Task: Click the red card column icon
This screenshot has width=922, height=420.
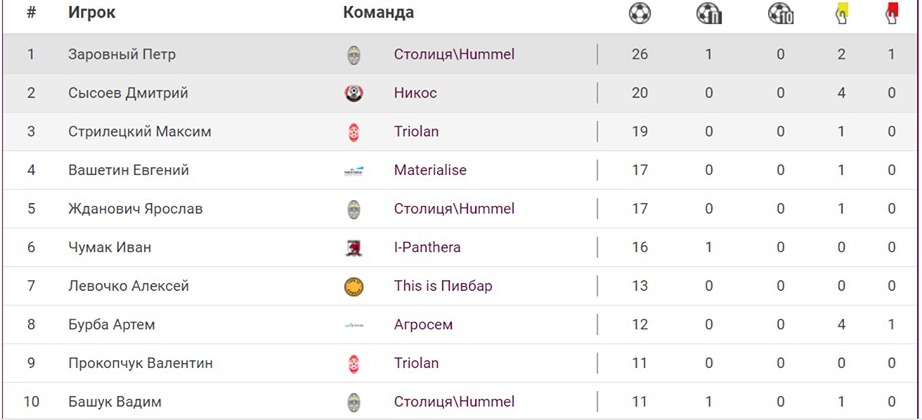Action: 891,13
